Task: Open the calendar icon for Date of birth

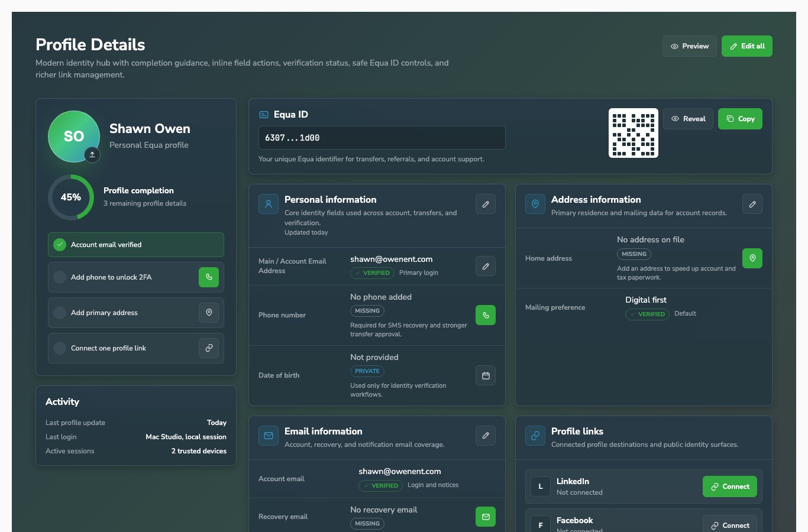Action: [486, 375]
